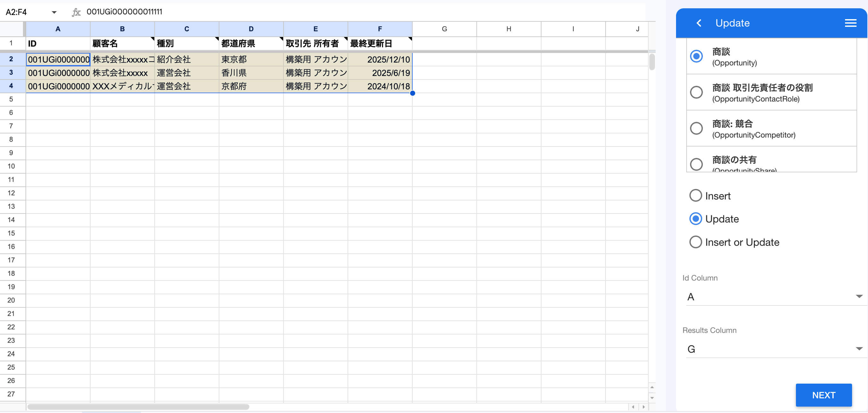Click inside the formula bar input
This screenshot has width=868, height=413.
click(x=236, y=12)
